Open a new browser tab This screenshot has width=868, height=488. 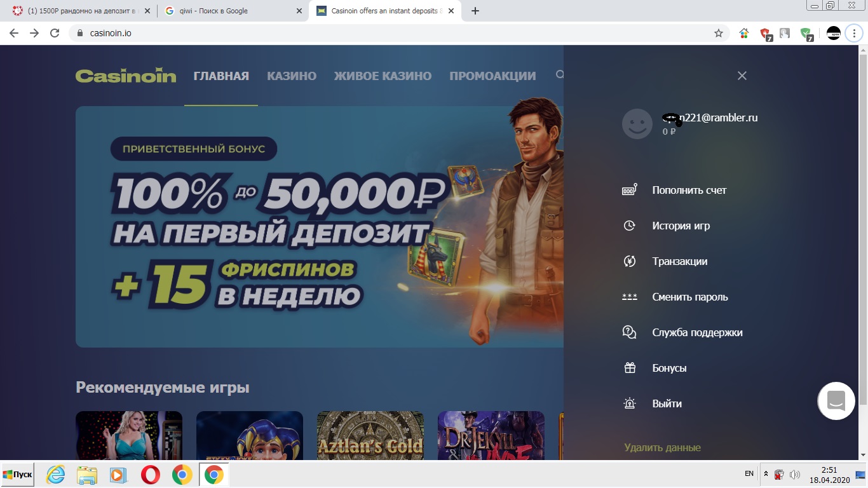pos(475,11)
